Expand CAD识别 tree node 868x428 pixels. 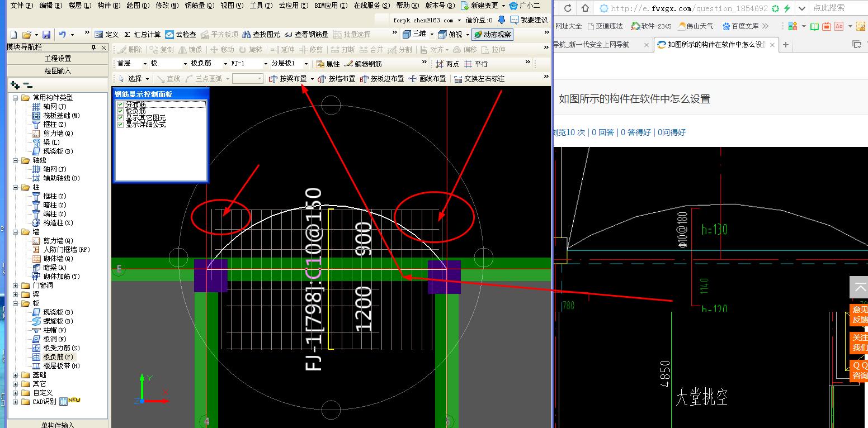coord(16,402)
